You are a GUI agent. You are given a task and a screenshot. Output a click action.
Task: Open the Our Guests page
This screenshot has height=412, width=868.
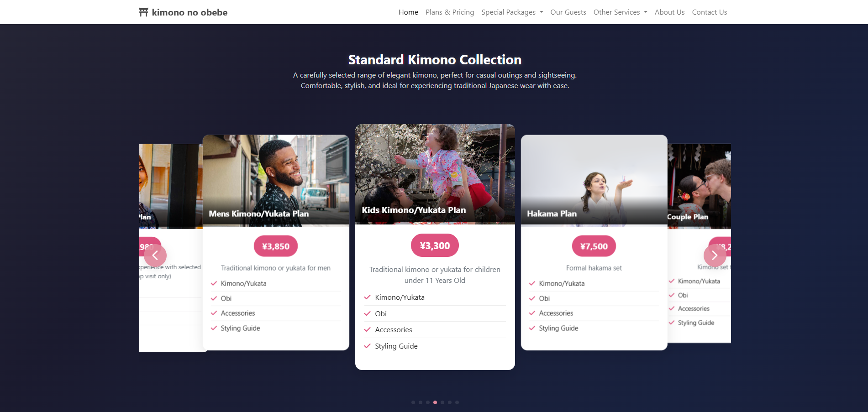click(568, 12)
